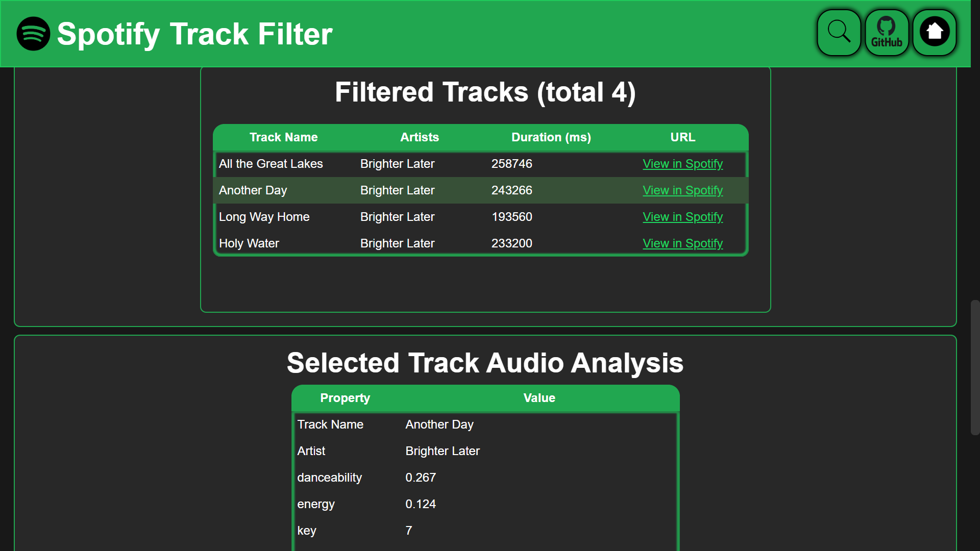Screen dimensions: 980x551
Task: Click the energy property label
Action: point(316,504)
